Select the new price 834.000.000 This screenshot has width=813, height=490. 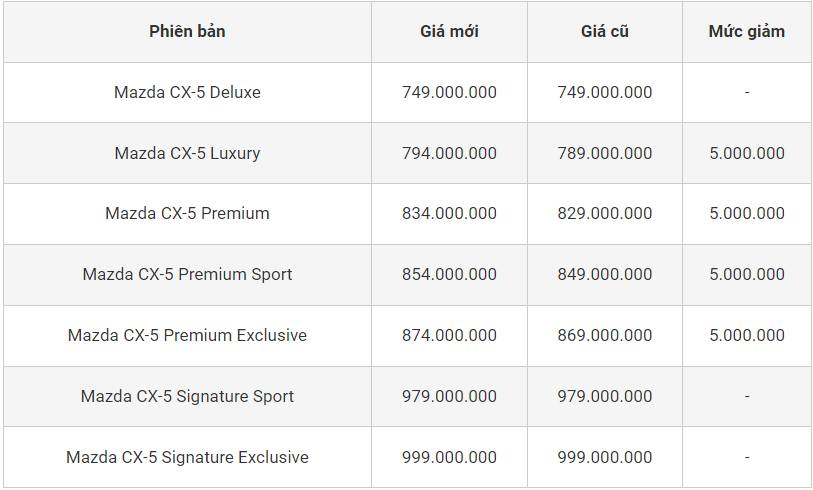(449, 213)
